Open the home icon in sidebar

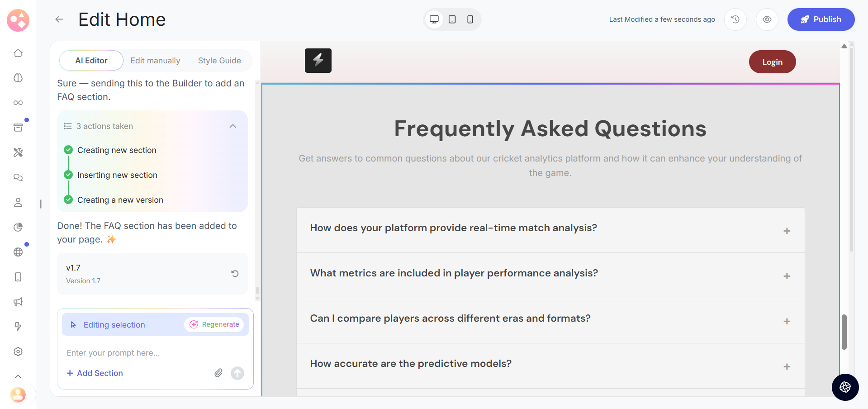[18, 53]
